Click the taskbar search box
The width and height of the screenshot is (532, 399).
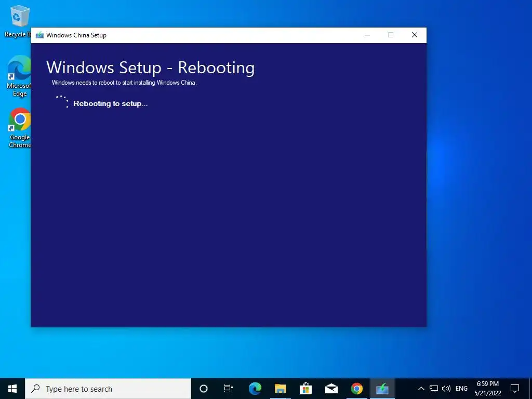click(108, 389)
